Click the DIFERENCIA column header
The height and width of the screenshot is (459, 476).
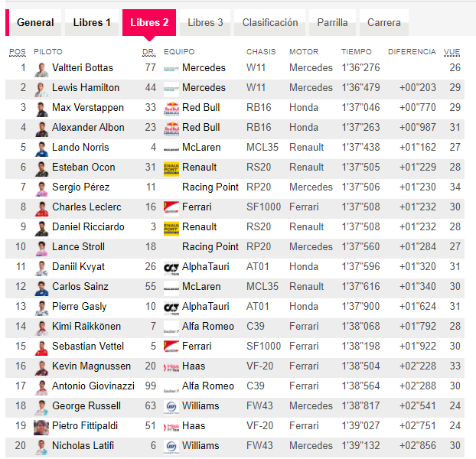coord(412,52)
